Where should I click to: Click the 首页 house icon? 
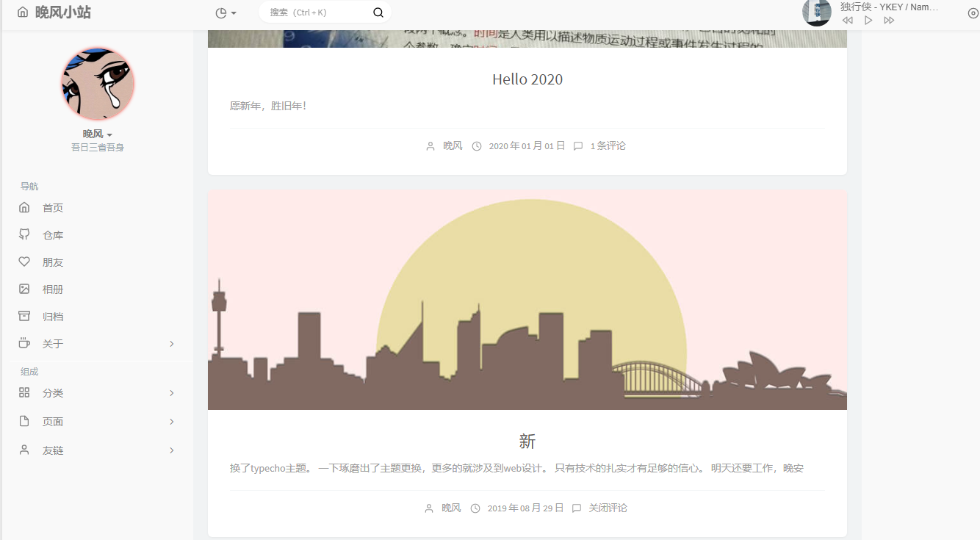[24, 207]
